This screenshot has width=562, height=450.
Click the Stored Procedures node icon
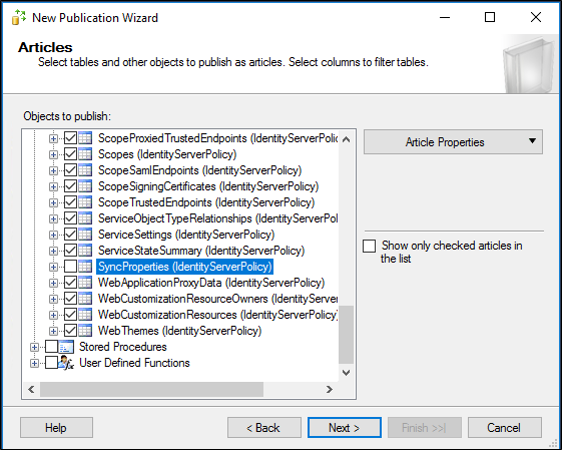[x=66, y=347]
